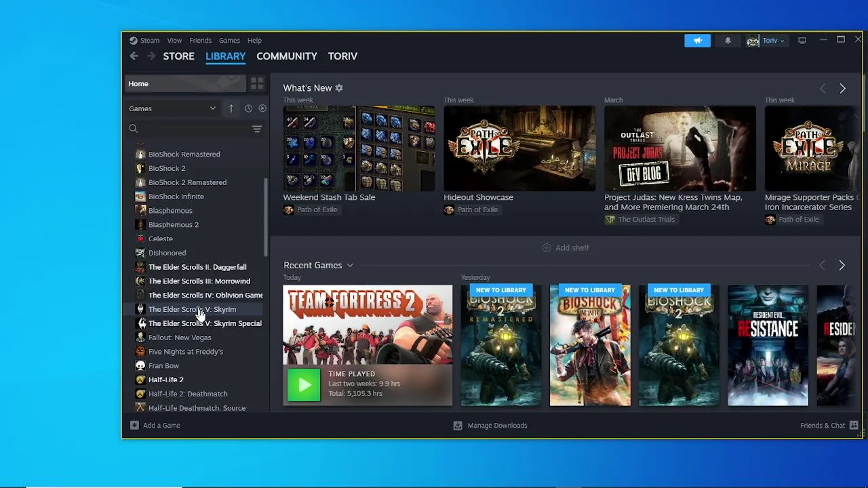Click the Add a Game plus icon
868x488 pixels.
tap(134, 426)
